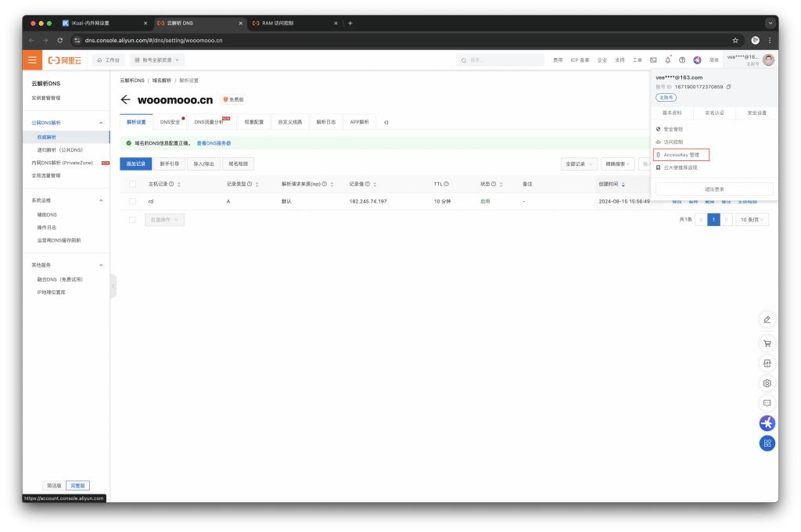This screenshot has height=532, width=801.
Task: Click the top search input field
Action: tap(501, 59)
